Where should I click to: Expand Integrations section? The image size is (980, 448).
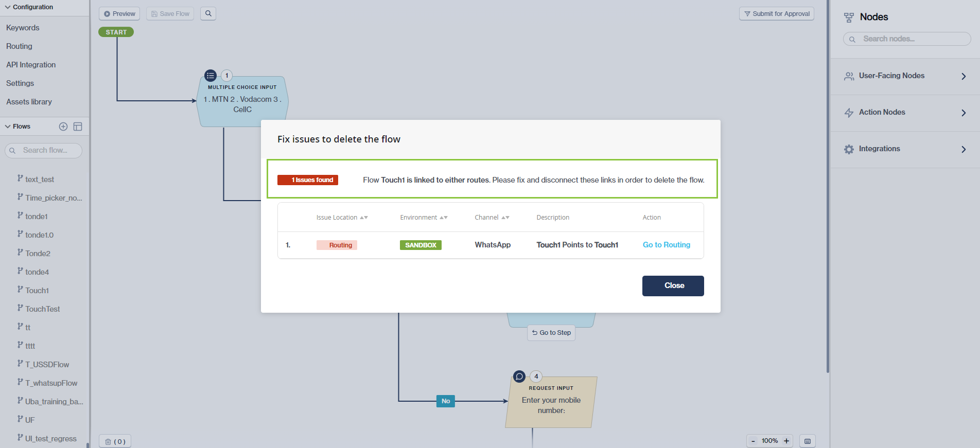click(x=963, y=149)
